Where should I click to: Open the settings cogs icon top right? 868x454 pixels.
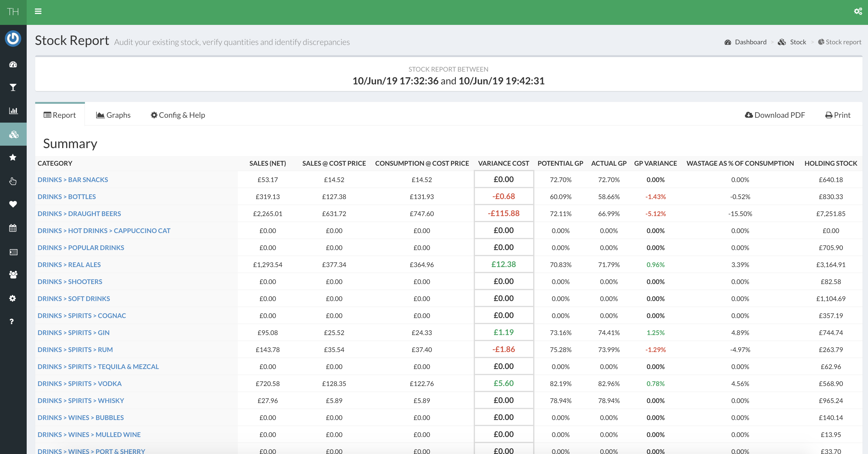pyautogui.click(x=858, y=12)
